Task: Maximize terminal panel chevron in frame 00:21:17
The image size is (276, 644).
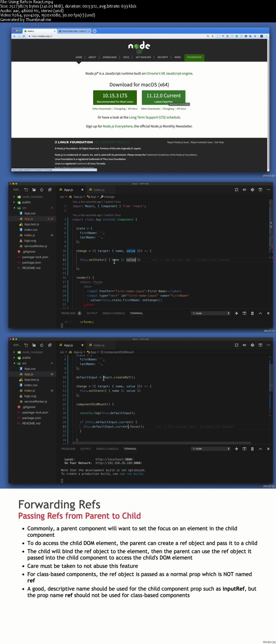Action: point(260,313)
